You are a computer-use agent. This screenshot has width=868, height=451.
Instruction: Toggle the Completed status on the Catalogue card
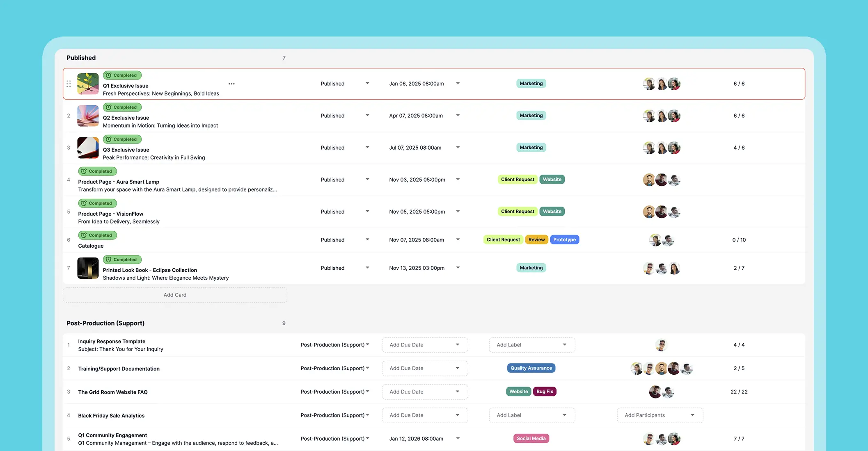point(97,235)
